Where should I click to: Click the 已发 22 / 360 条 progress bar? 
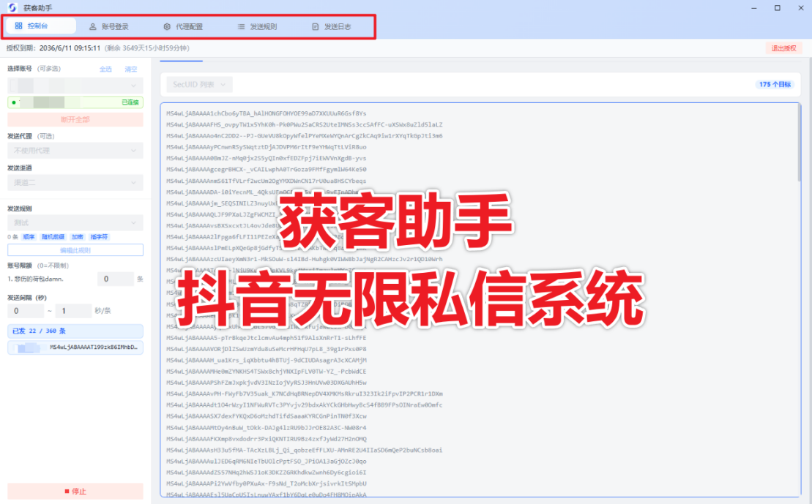(x=75, y=331)
